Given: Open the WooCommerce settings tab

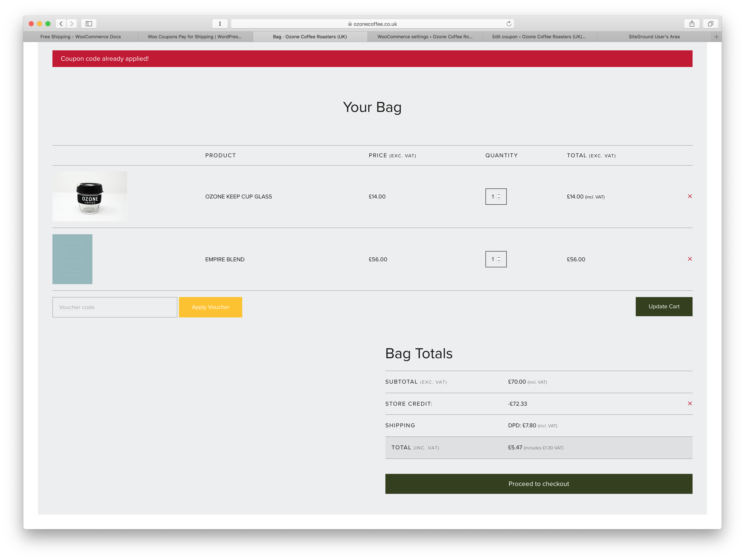Looking at the screenshot, I should [425, 37].
